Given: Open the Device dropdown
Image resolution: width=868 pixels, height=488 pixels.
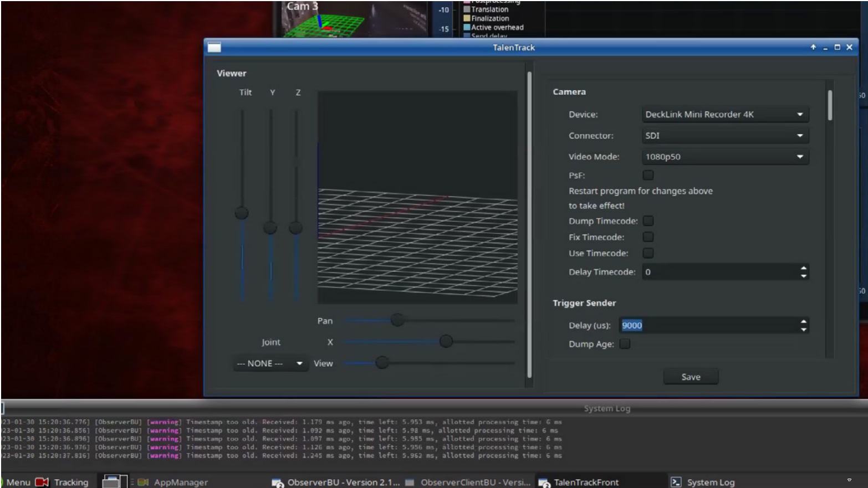Looking at the screenshot, I should [x=724, y=115].
